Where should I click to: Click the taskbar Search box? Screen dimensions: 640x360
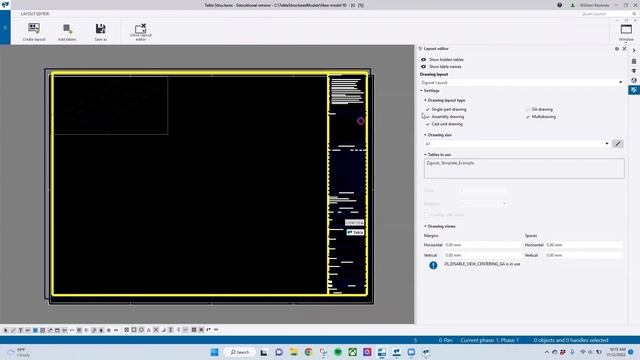tap(240, 352)
